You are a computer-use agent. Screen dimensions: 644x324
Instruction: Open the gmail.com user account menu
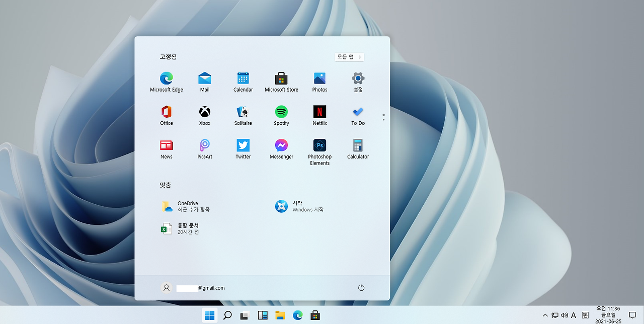(193, 288)
